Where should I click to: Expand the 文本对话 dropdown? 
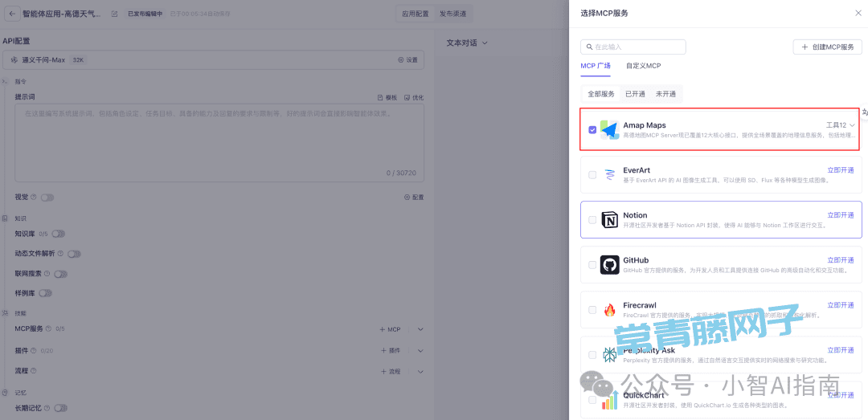tap(467, 43)
